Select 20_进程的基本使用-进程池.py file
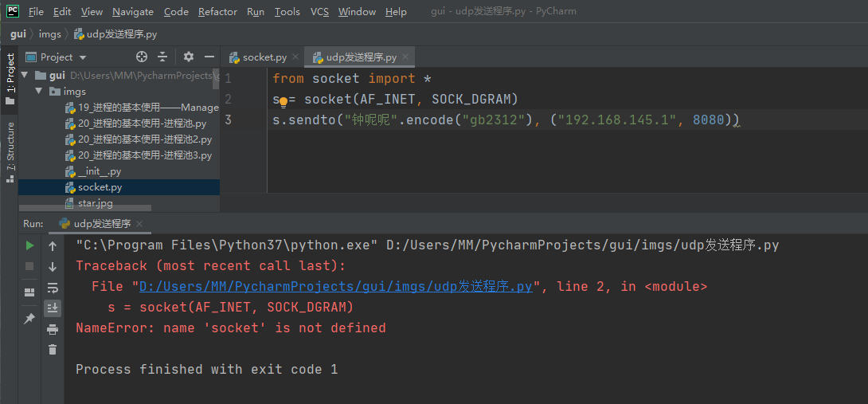868x404 pixels. coord(135,124)
